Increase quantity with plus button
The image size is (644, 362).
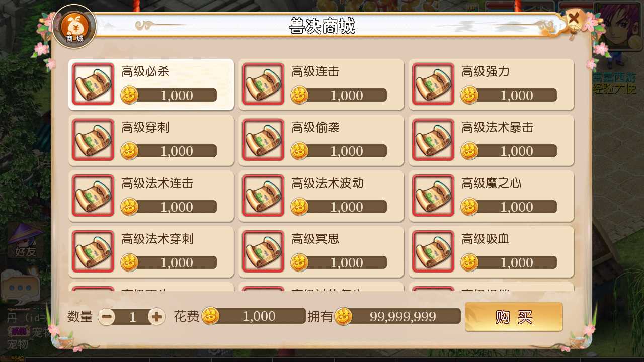156,316
